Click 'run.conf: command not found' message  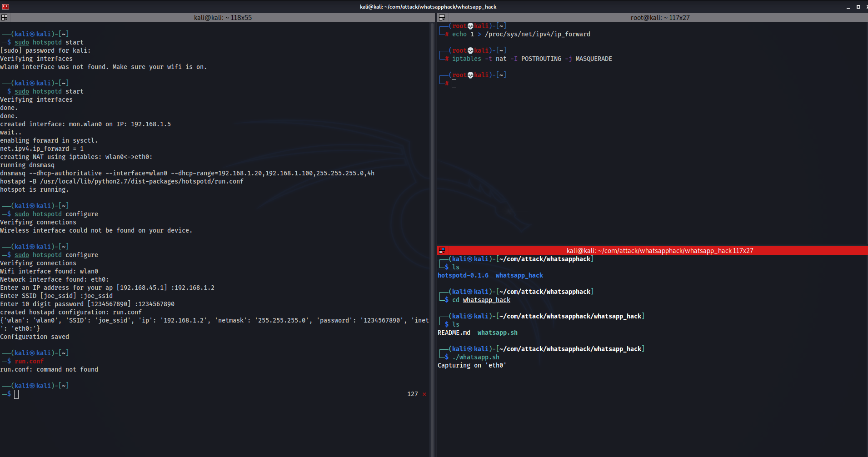click(x=49, y=369)
